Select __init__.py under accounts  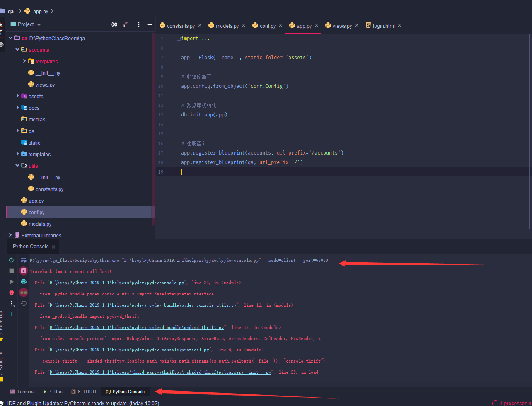pos(48,73)
